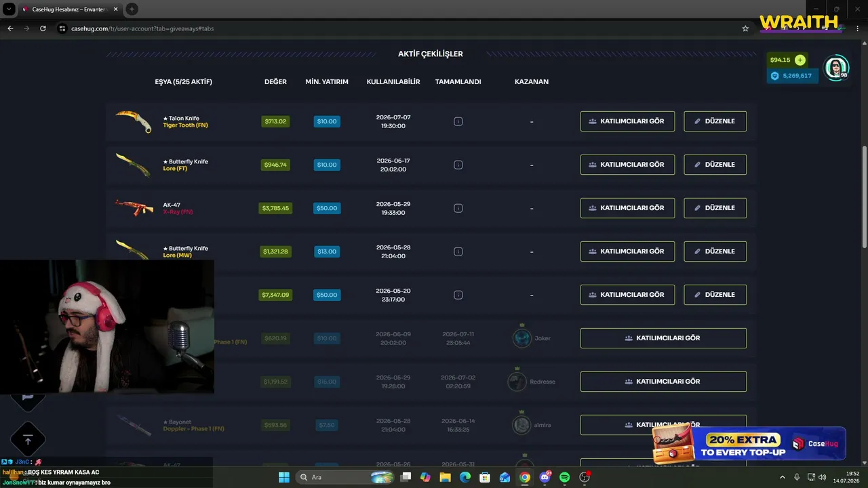The width and height of the screenshot is (868, 488).
Task: Open Discord from the taskbar
Action: coord(545,477)
